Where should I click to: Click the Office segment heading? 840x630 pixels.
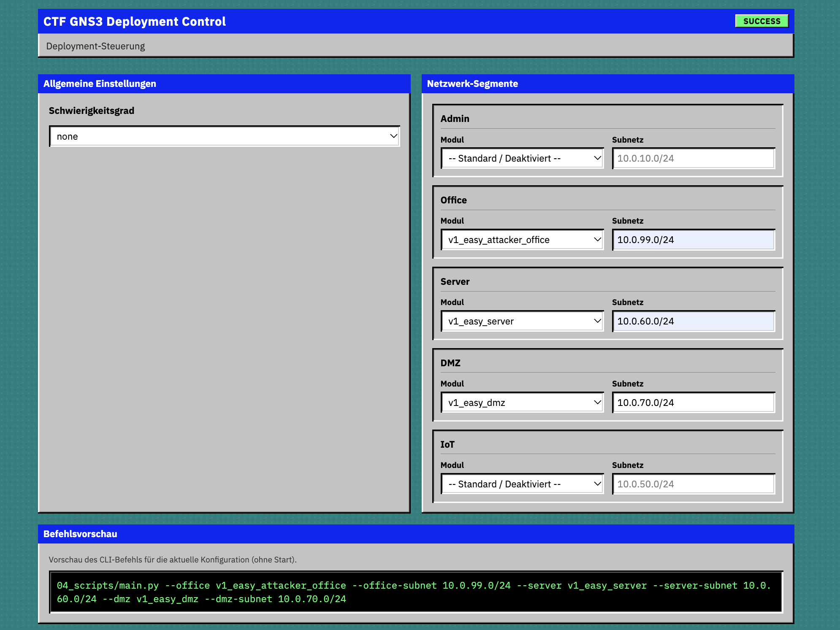453,200
